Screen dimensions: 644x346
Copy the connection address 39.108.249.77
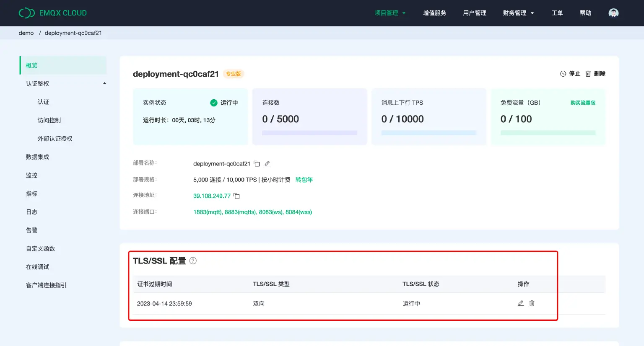(x=236, y=195)
